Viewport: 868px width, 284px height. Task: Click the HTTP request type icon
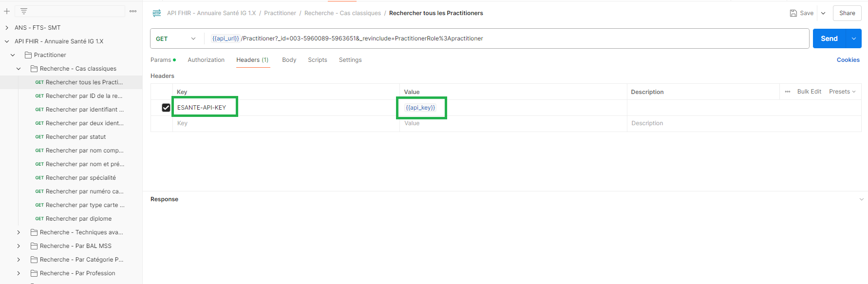tap(157, 13)
